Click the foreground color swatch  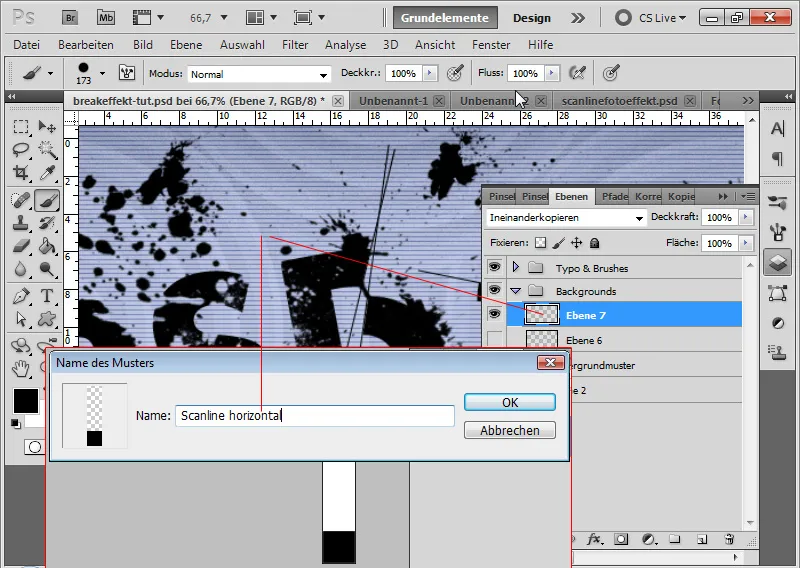pos(26,401)
